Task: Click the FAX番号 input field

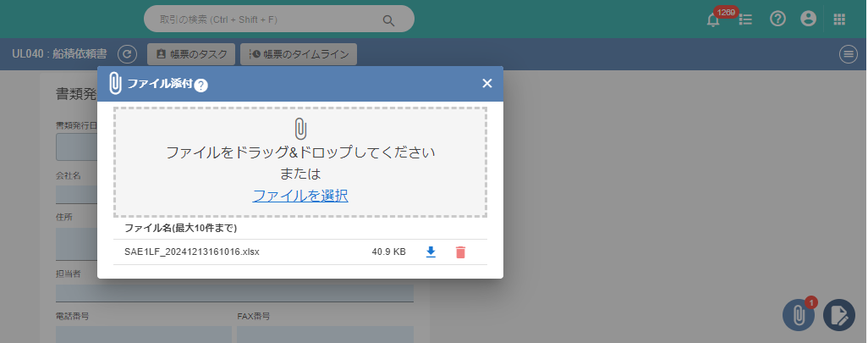Action: 325,334
